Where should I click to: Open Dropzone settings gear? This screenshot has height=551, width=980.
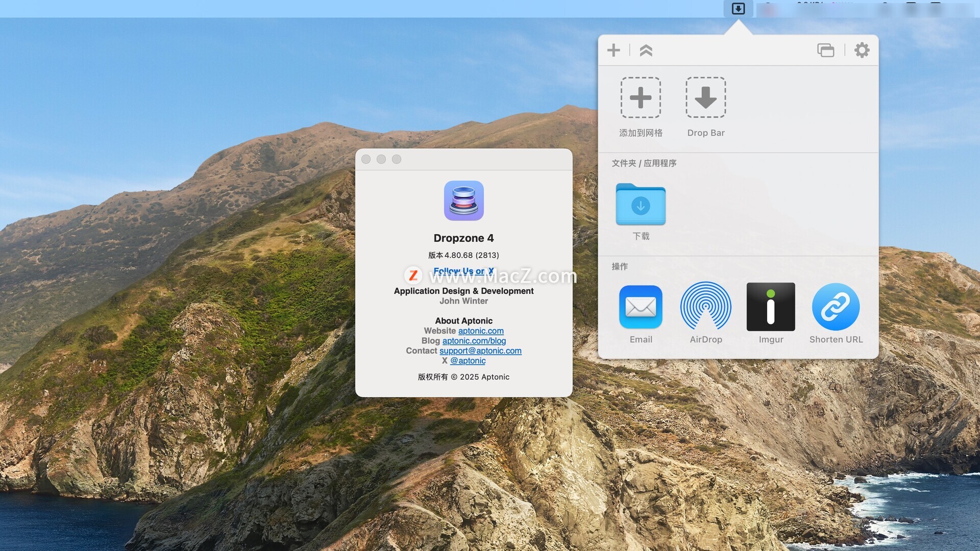coord(862,50)
